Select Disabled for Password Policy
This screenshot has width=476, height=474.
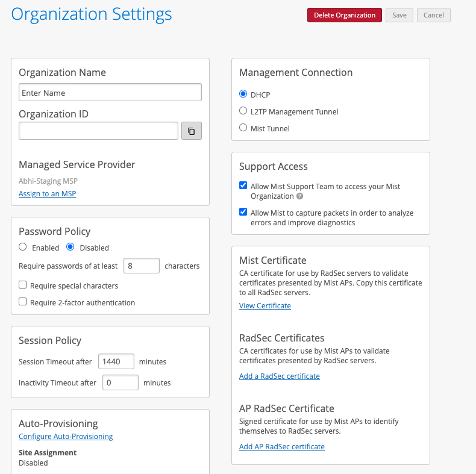click(x=70, y=247)
